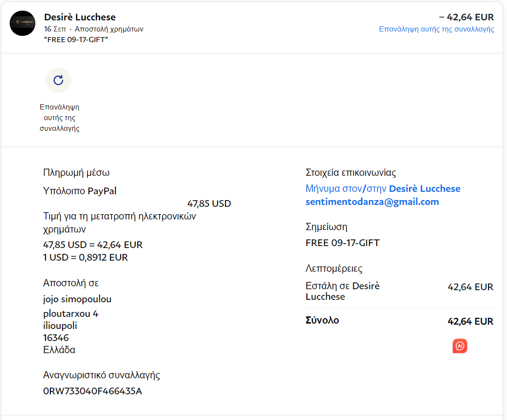Click the circular repeat transaction arrow icon
Screen dimensions: 507x420
pyautogui.click(x=58, y=80)
